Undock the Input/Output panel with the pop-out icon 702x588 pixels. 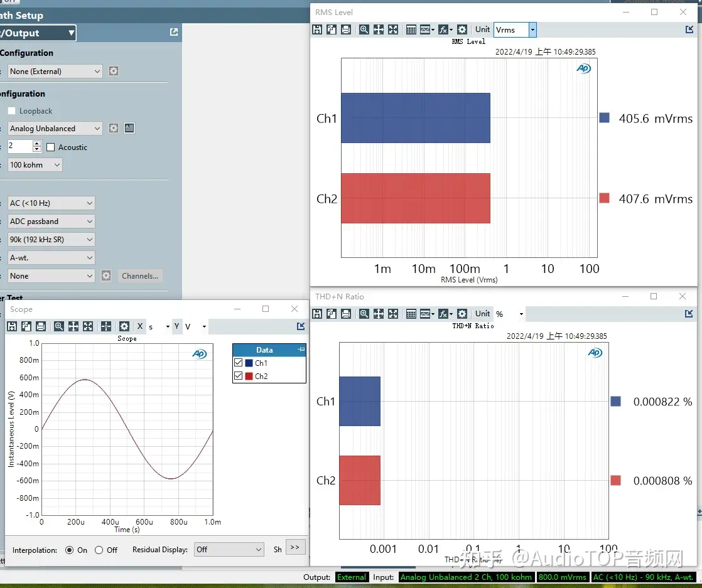(x=174, y=32)
